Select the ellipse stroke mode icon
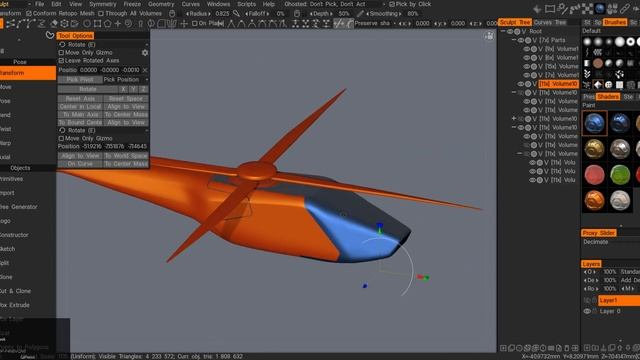This screenshot has height=360, width=640. pyautogui.click(x=87, y=24)
